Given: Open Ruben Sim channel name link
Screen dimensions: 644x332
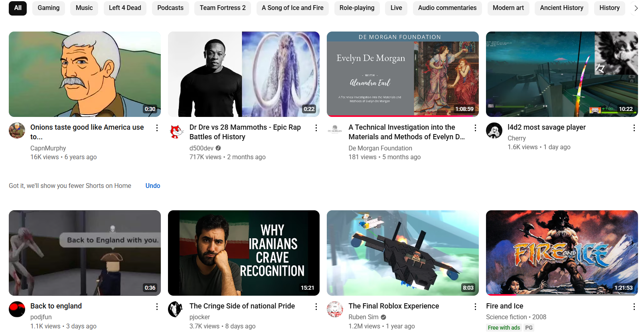Looking at the screenshot, I should point(363,317).
